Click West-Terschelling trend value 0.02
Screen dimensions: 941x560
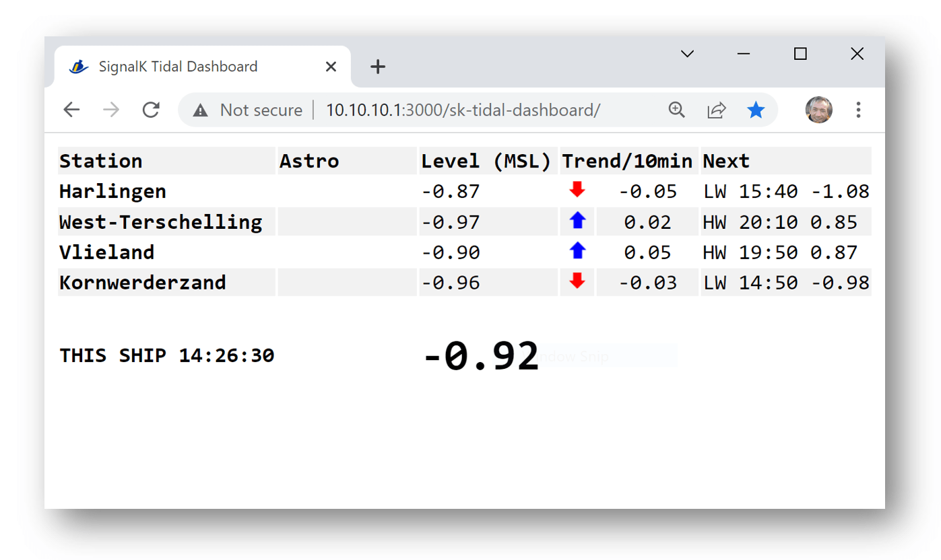pyautogui.click(x=647, y=221)
